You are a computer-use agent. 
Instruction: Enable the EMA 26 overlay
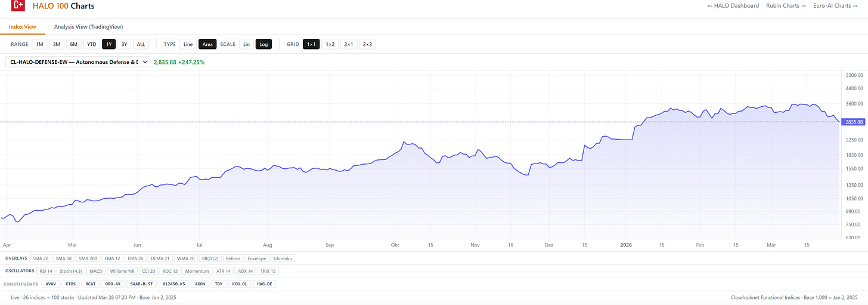point(135,258)
